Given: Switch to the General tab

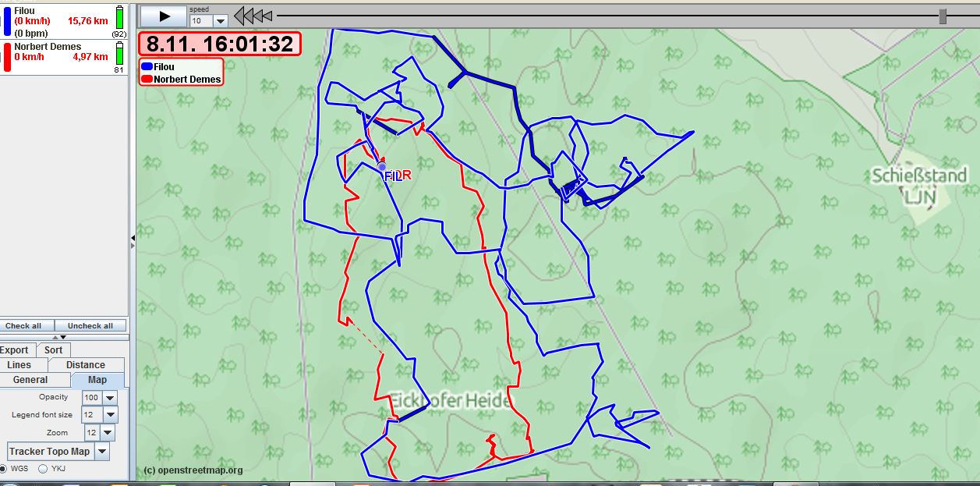Looking at the screenshot, I should (31, 380).
